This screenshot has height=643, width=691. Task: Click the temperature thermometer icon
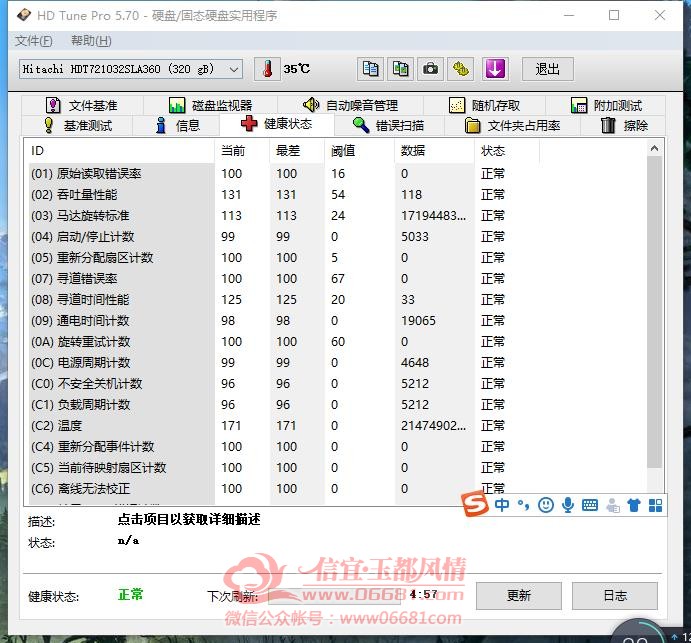(267, 69)
